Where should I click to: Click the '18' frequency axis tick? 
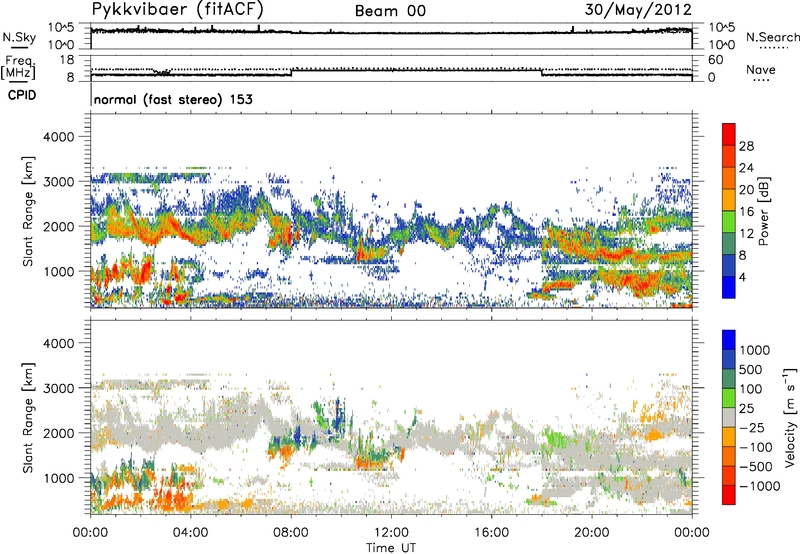[67, 59]
